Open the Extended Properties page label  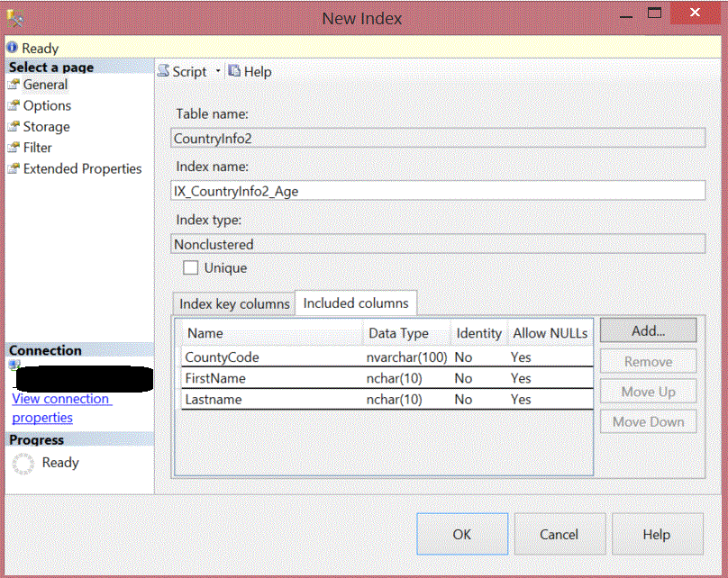82,168
